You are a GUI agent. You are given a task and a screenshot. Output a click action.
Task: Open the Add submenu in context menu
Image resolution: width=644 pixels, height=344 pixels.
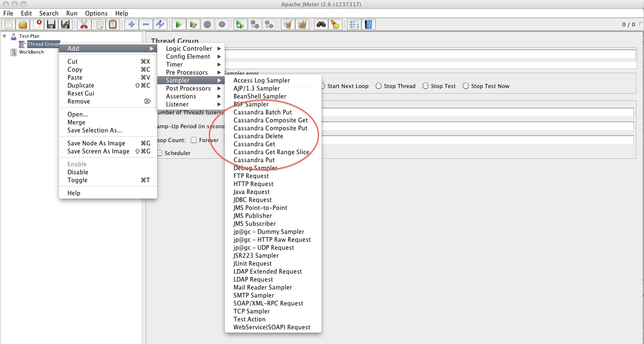click(108, 49)
